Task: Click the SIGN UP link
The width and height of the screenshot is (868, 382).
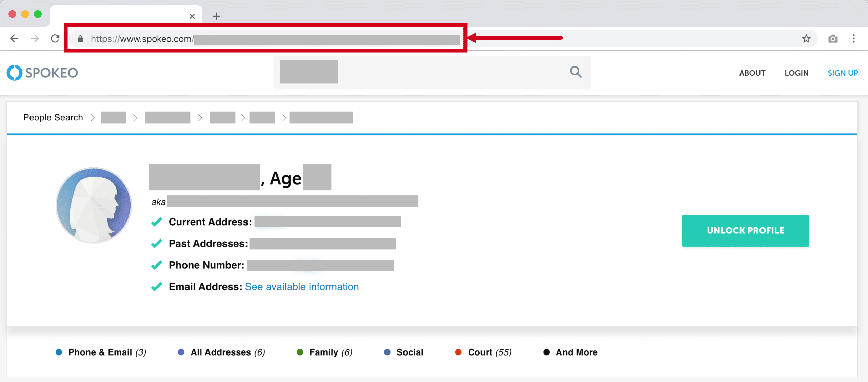Action: (843, 73)
